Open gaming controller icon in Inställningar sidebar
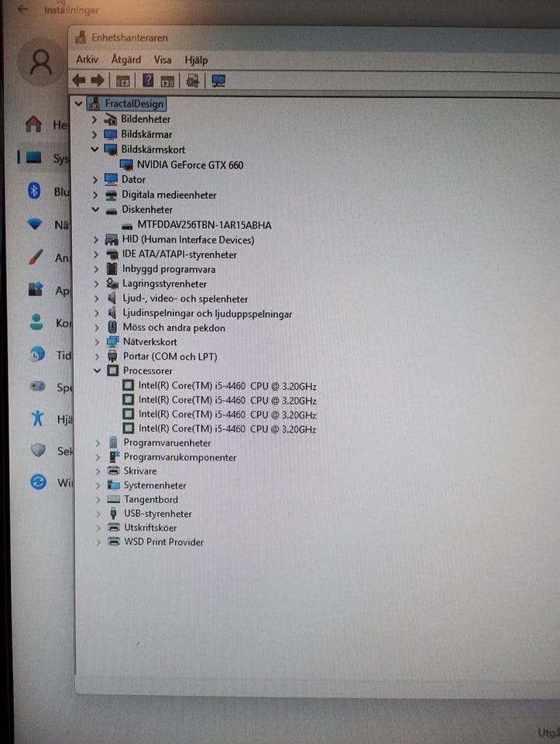The image size is (560, 744). [37, 386]
